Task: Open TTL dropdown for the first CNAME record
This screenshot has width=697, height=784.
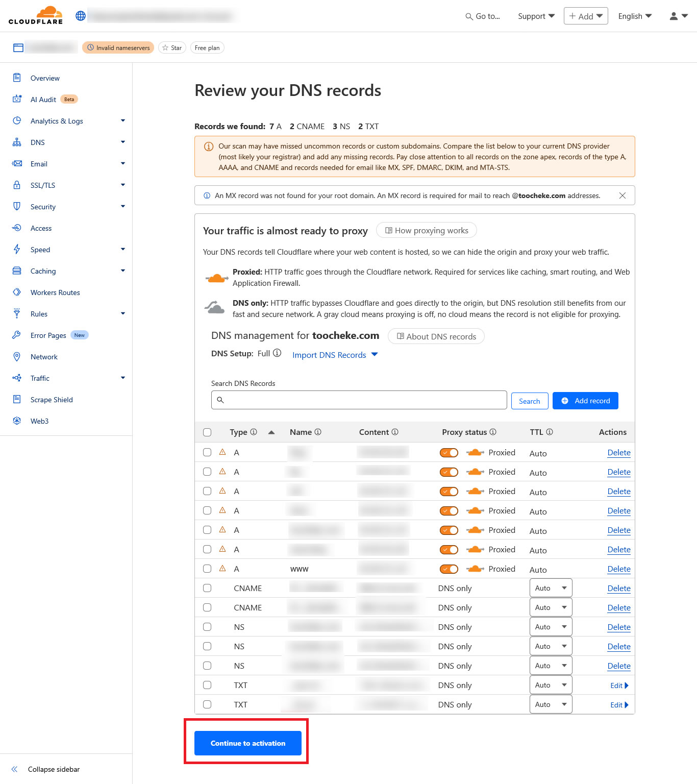Action: pos(551,588)
